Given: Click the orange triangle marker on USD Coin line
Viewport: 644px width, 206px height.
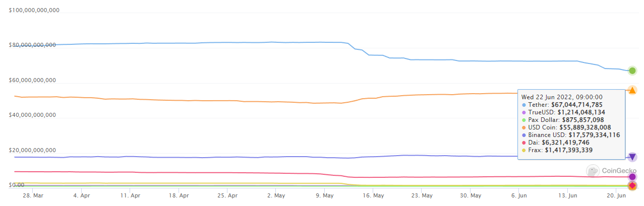Looking at the screenshot, I should (632, 90).
